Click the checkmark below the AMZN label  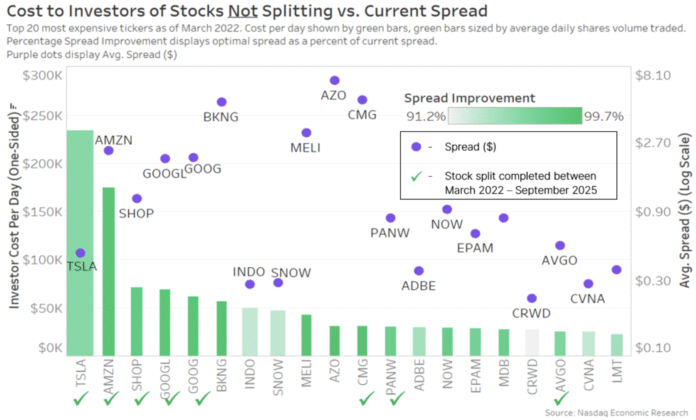click(x=109, y=398)
